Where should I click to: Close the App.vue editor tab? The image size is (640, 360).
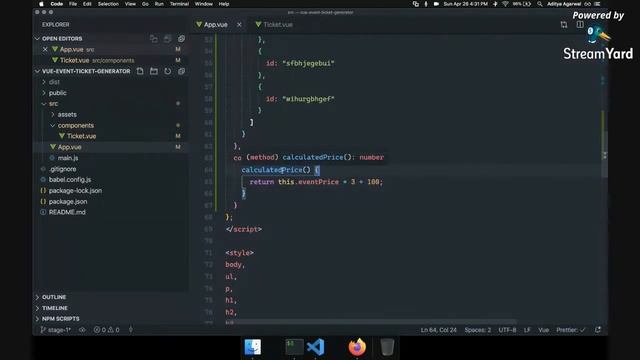coord(239,24)
